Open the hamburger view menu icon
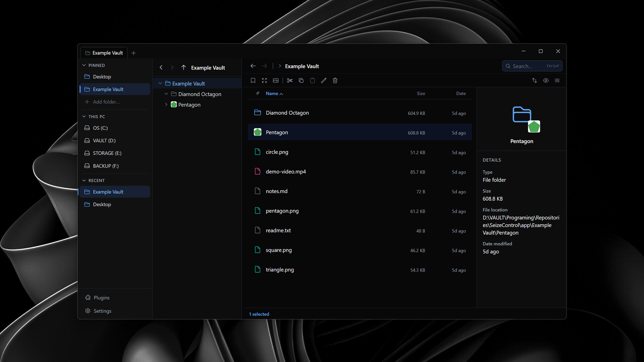Image resolution: width=644 pixels, height=362 pixels. pos(557,80)
